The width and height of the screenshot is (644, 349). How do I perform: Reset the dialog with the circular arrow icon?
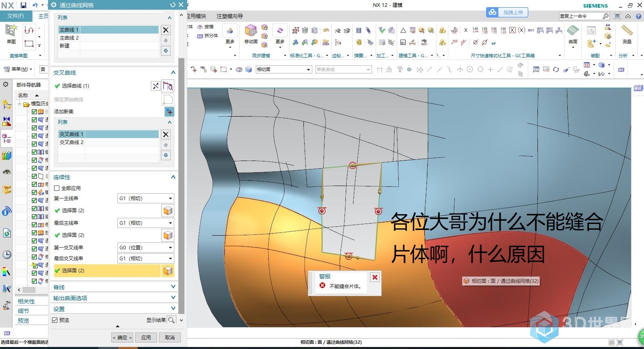pyautogui.click(x=173, y=5)
